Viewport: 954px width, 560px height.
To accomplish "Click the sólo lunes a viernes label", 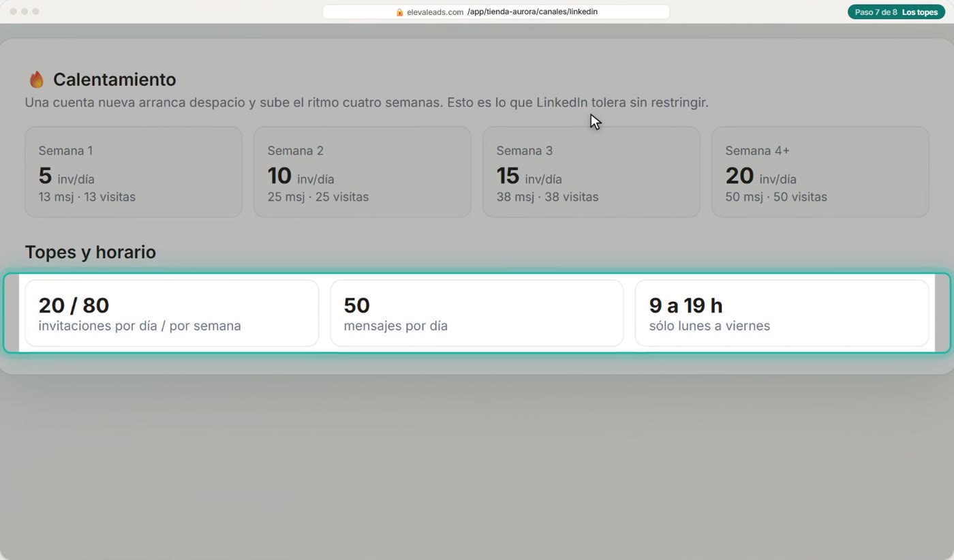I will 709,326.
